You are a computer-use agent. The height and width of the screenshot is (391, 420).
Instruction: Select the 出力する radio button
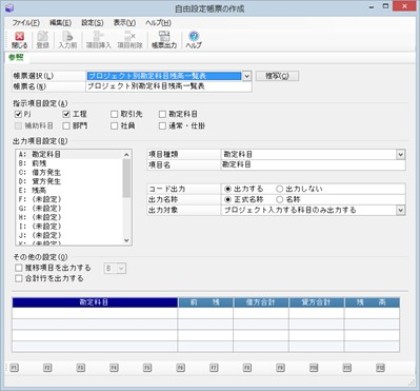tap(228, 189)
